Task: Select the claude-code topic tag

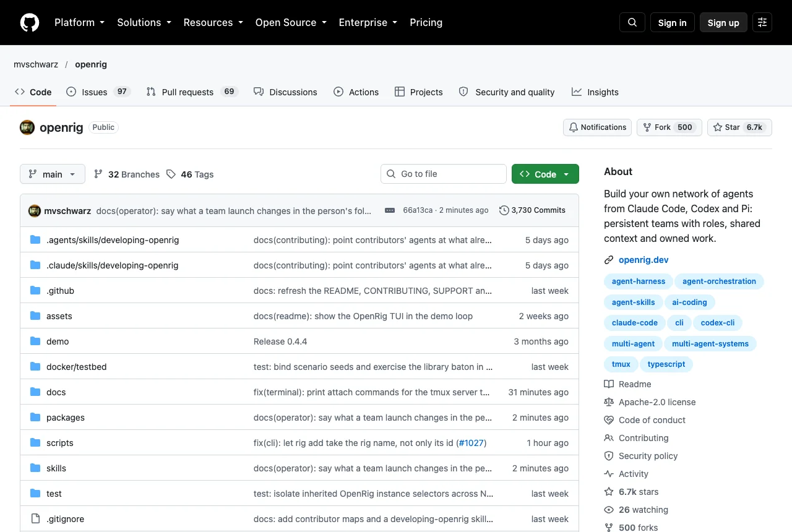Action: (x=635, y=323)
